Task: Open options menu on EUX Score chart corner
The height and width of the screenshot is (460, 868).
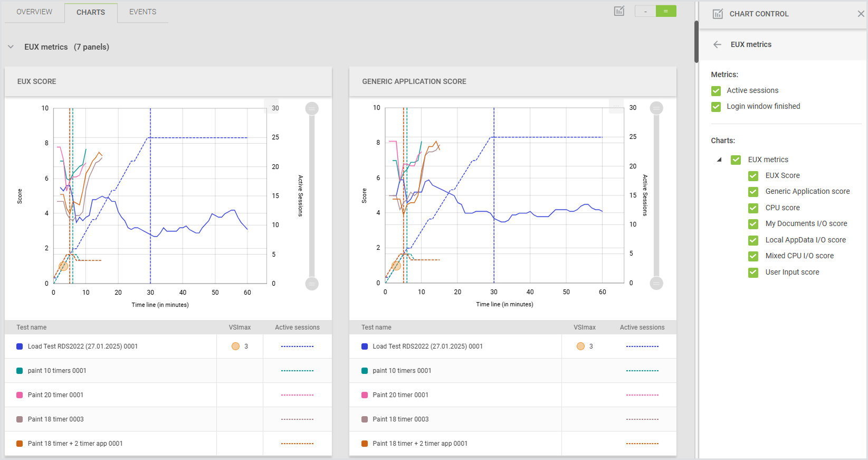Action: (271, 105)
